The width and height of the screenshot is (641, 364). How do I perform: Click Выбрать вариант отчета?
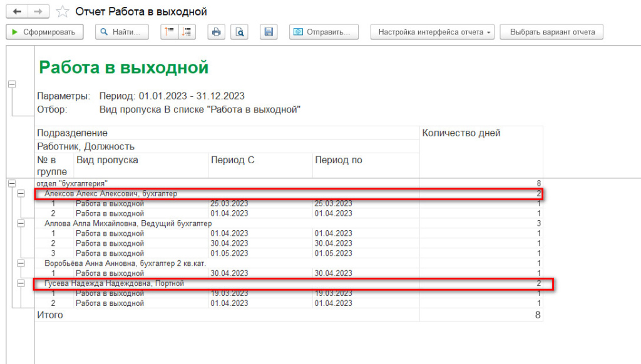[x=551, y=32]
